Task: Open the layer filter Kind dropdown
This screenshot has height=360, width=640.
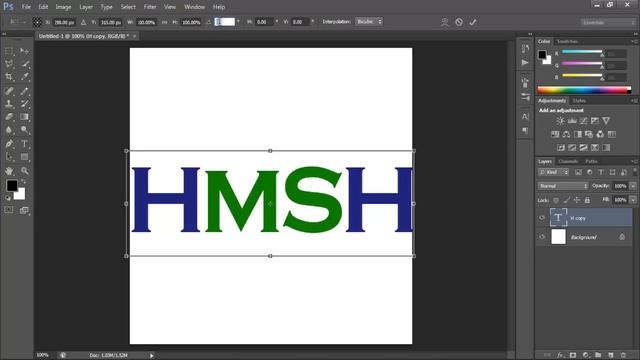Action: [554, 172]
